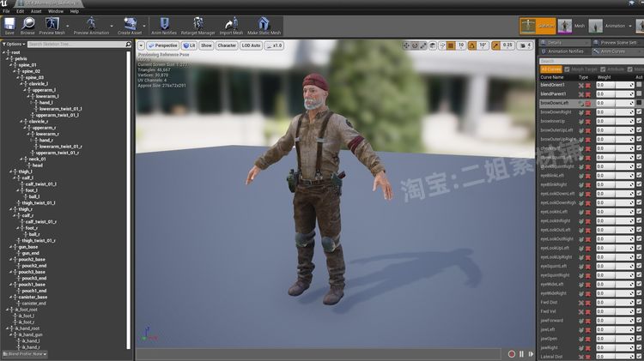Screen dimensions: 644x361
Task: Click the Import Mesh toolbar icon
Action: click(231, 24)
